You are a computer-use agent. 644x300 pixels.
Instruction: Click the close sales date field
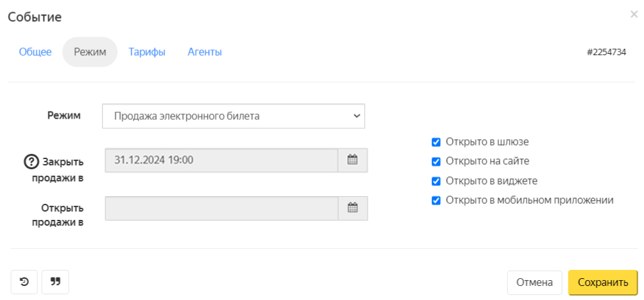[221, 160]
